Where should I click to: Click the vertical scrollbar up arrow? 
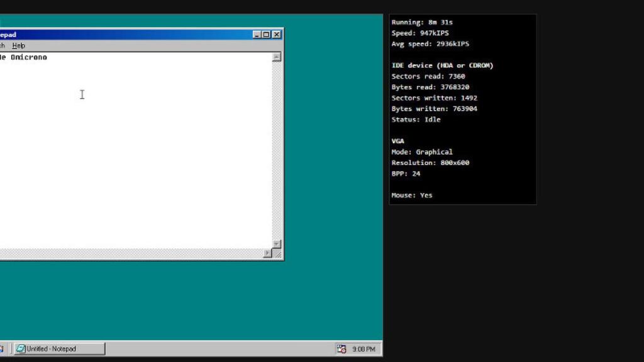point(277,57)
